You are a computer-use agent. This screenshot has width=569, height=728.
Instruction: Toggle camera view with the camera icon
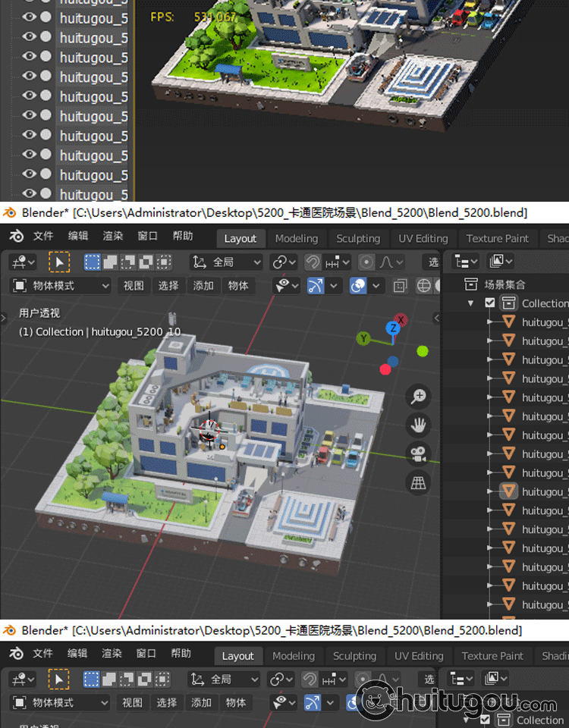click(418, 453)
